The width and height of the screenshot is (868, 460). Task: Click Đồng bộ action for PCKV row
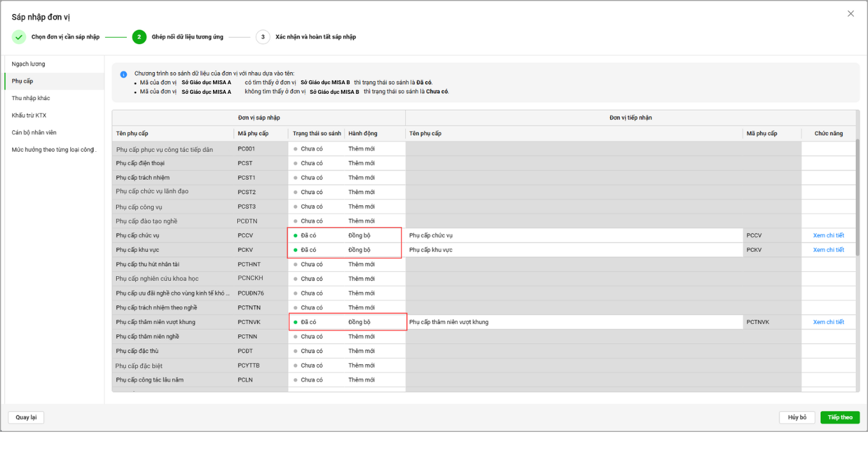(359, 250)
